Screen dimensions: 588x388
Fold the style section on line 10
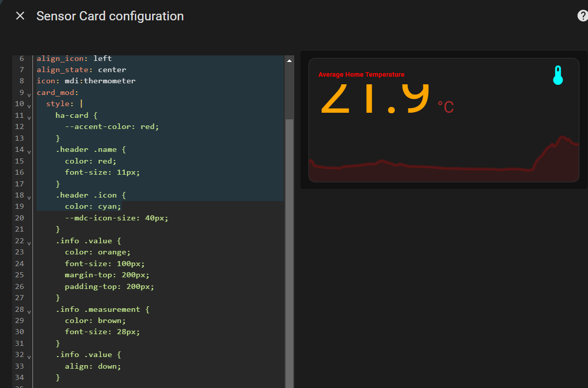point(29,105)
